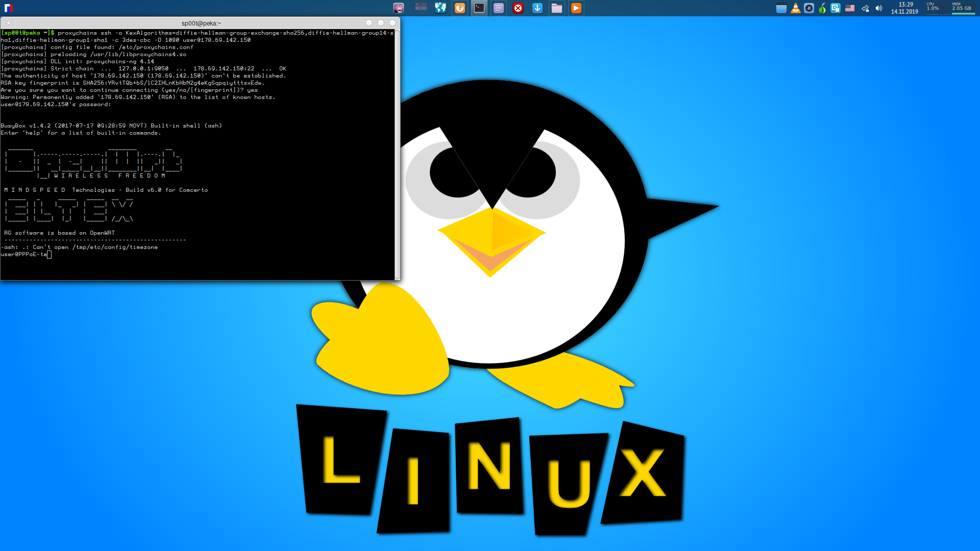Open the main applications menu
The height and width of the screenshot is (551, 980).
(8, 8)
